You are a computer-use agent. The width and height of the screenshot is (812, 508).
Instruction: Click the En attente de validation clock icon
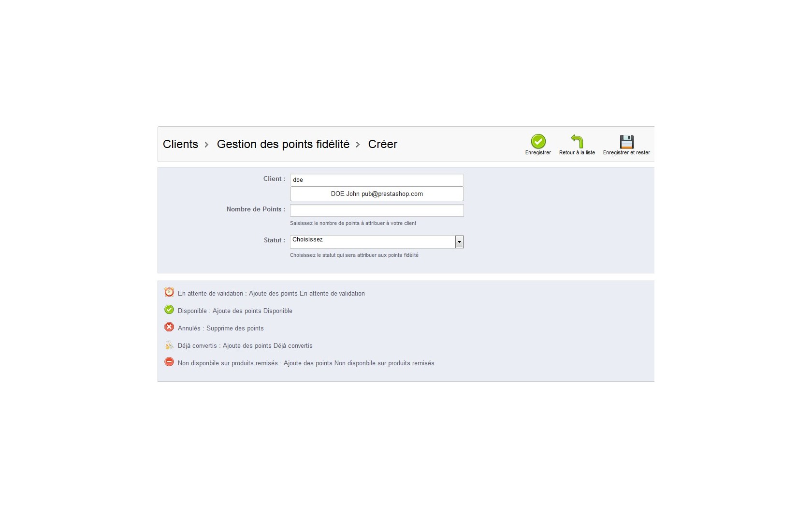pyautogui.click(x=169, y=292)
